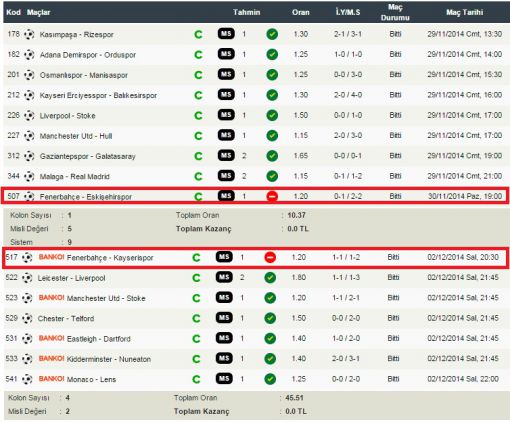Click BANKO label for Kidderminster - Nuneaton
Image resolution: width=510 pixels, height=422 pixels.
[x=51, y=358]
